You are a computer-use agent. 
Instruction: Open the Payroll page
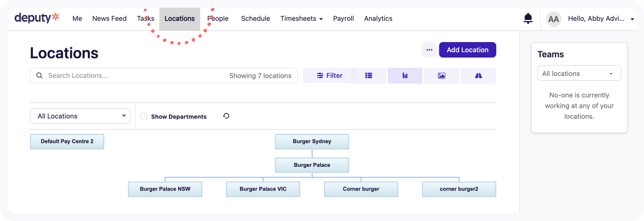click(343, 18)
